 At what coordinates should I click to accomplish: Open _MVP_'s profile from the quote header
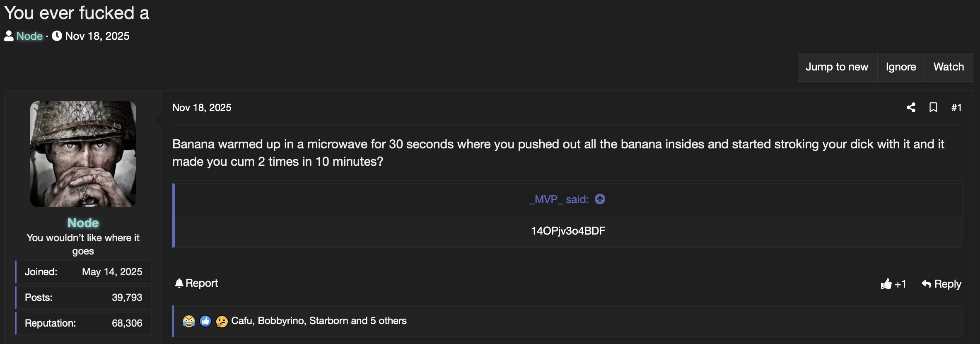point(546,199)
